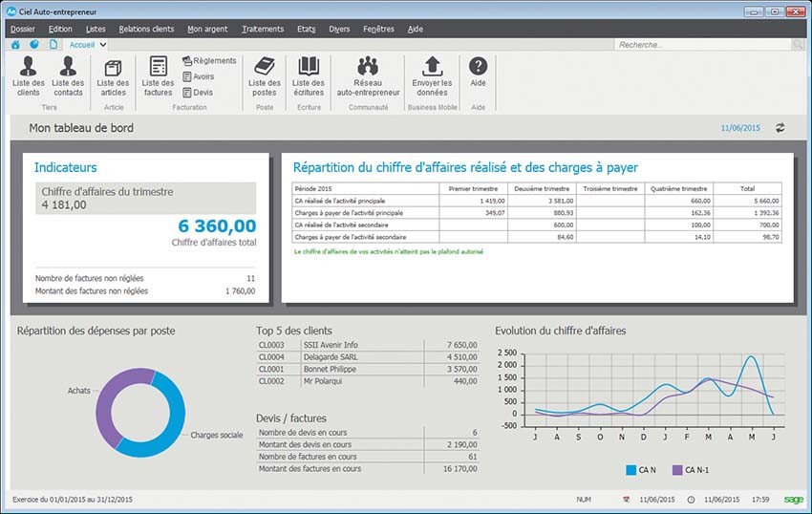Image resolution: width=812 pixels, height=514 pixels.
Task: Click the dashboard date 11/06/2015 link
Action: [x=740, y=127]
